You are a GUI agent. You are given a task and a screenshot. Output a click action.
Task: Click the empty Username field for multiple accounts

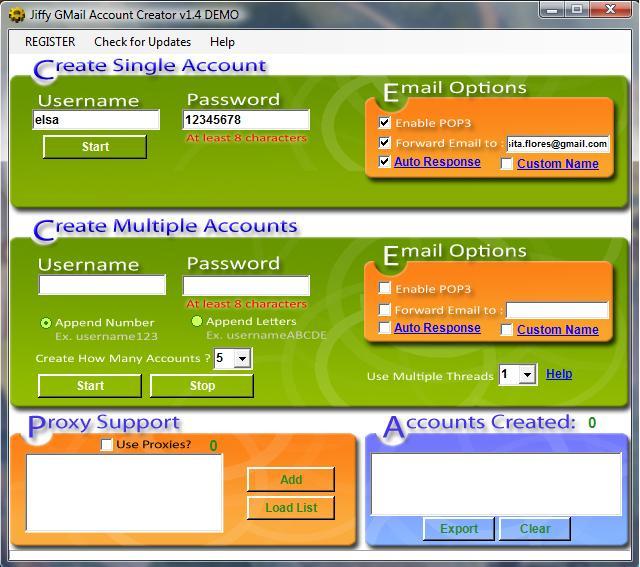click(102, 285)
